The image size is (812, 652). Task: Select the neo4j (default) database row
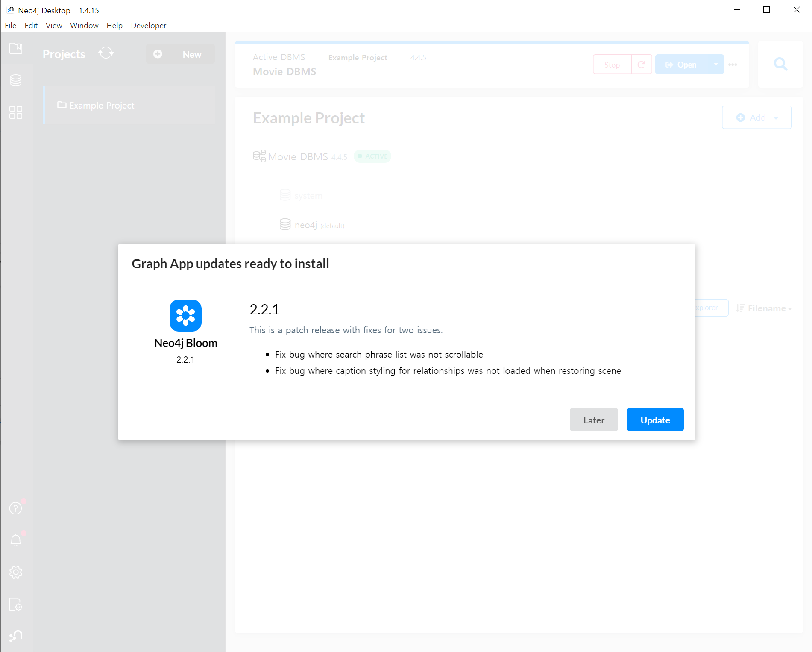coord(312,225)
